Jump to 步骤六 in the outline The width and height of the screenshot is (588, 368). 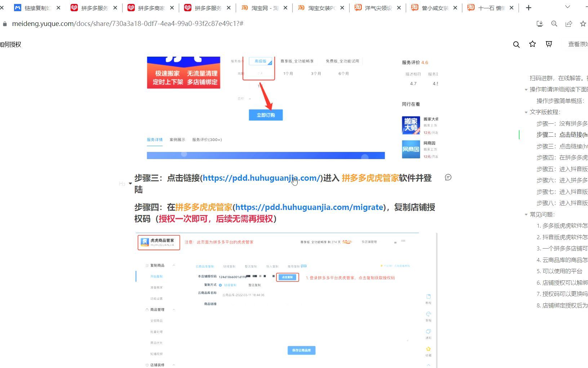(562, 180)
